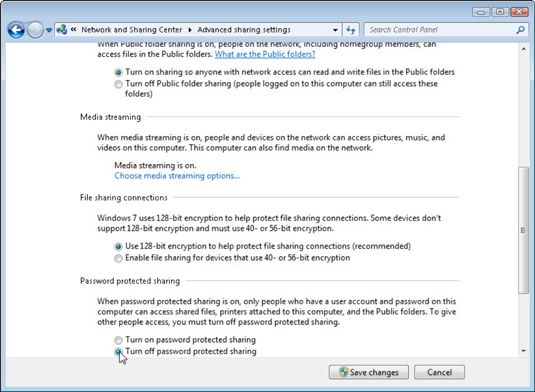Minimize the window

(481, 12)
